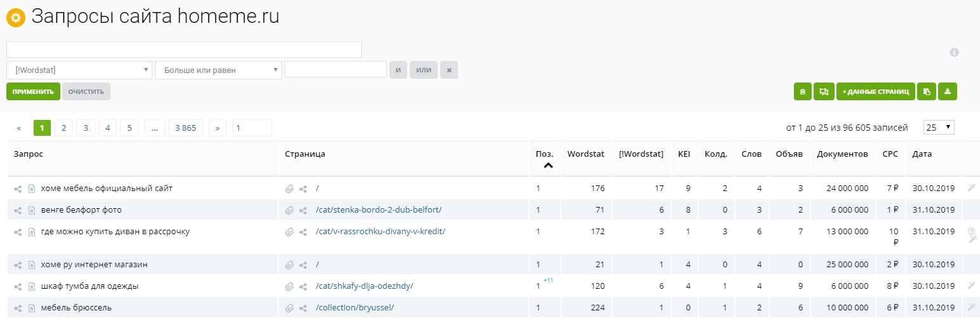Image resolution: width=980 pixels, height=318 pixels.
Task: Open the 'Больше или равен' condition dropdown
Action: 218,70
